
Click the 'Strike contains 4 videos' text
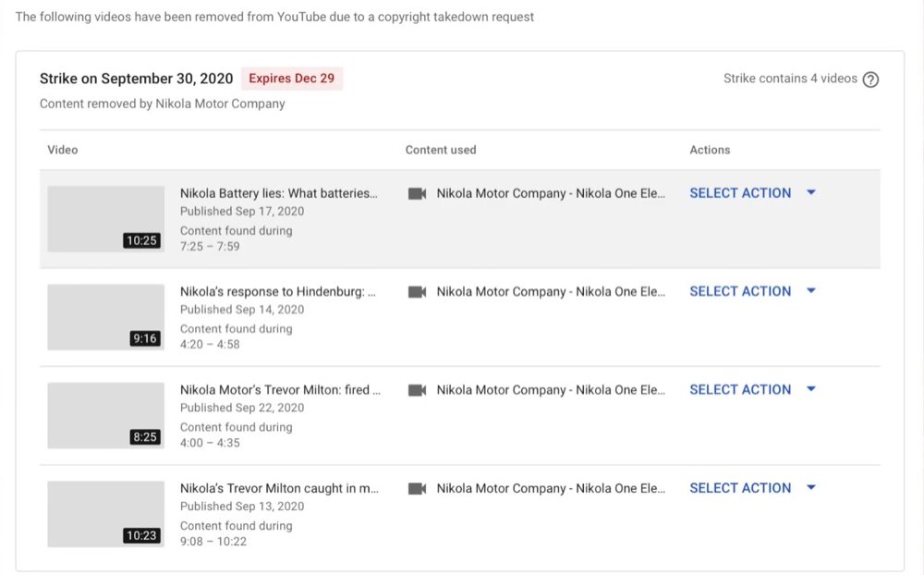point(790,79)
